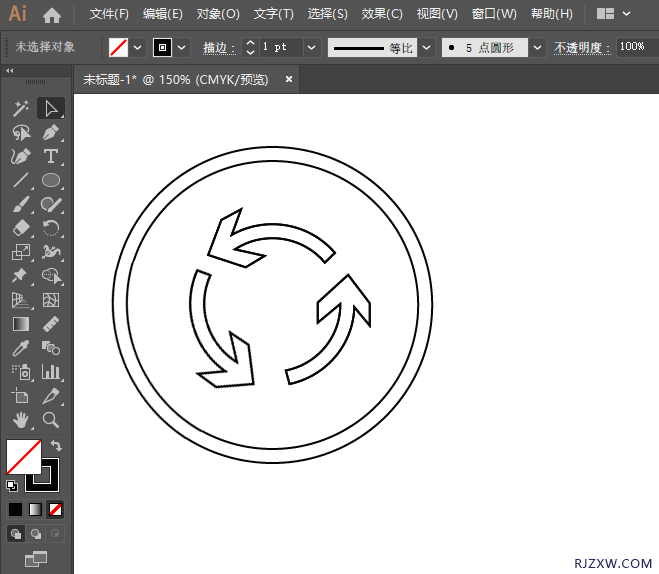The width and height of the screenshot is (659, 574).
Task: Open the stroke weight dropdown
Action: 311,47
